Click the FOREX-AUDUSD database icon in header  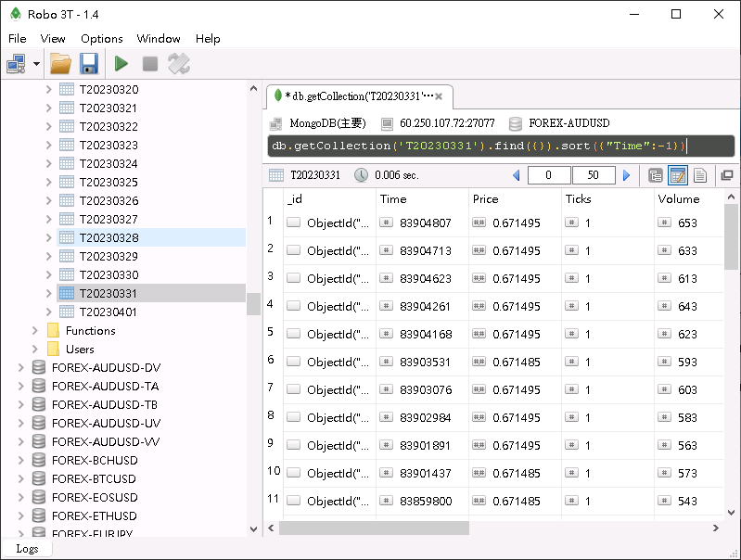[516, 124]
